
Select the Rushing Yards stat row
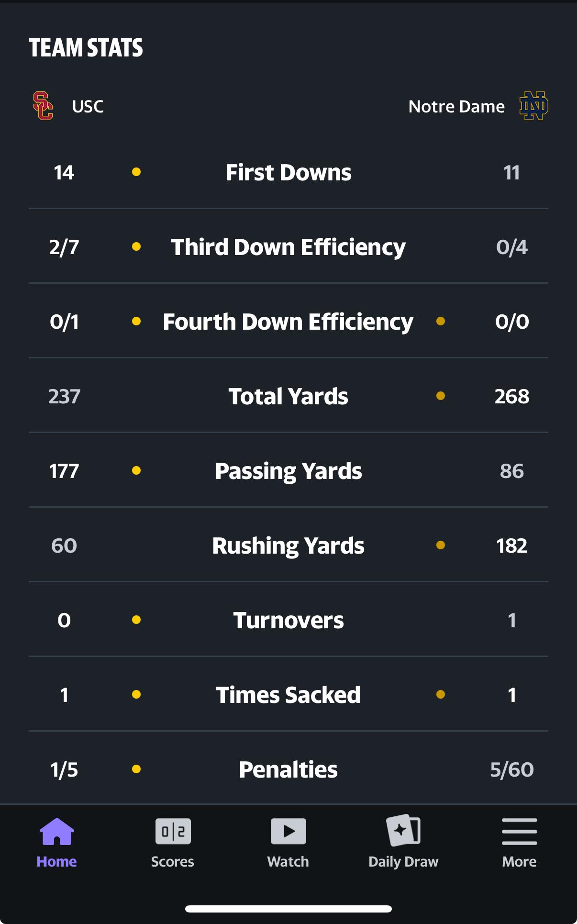click(288, 546)
